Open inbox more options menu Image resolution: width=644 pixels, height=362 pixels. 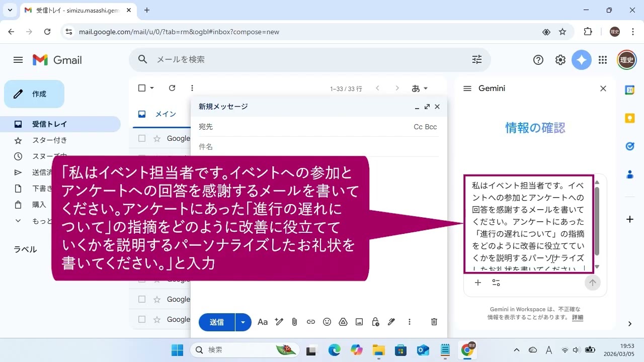(192, 88)
